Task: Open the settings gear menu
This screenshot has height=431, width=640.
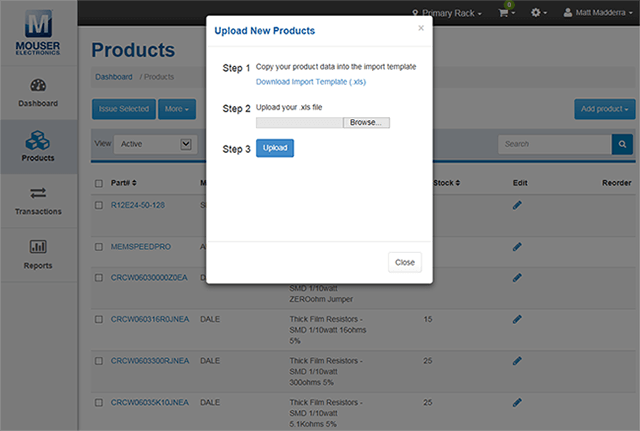Action: tap(540, 13)
